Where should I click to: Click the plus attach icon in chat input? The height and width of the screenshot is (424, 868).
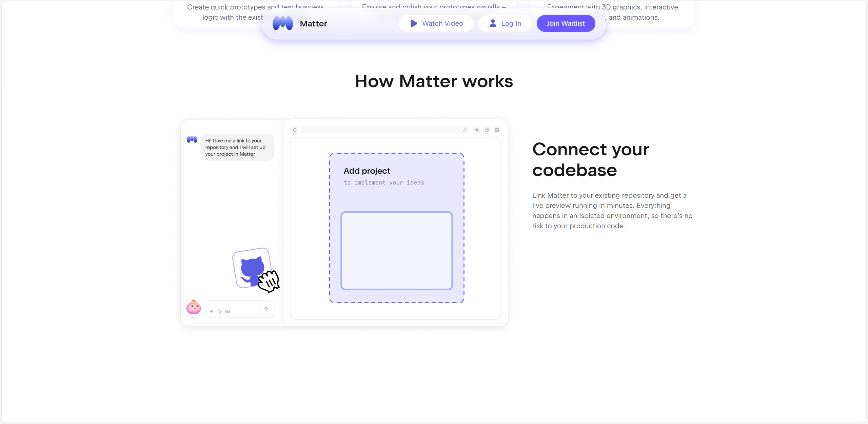tap(212, 311)
